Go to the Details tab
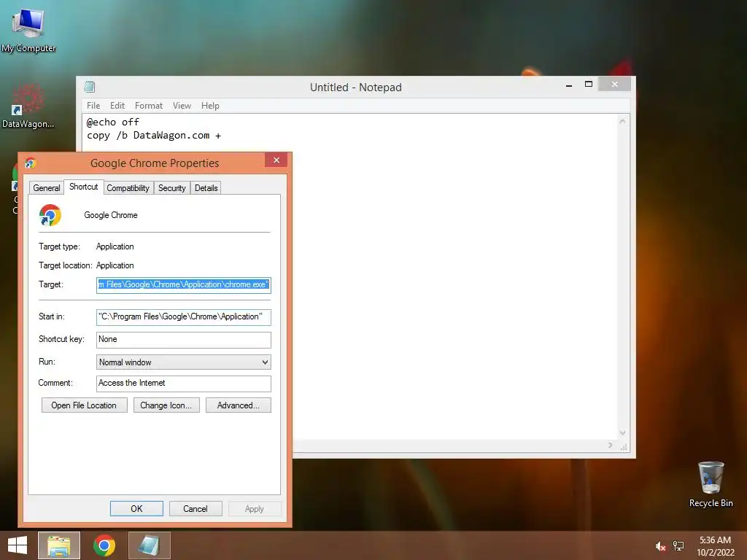 pos(206,188)
